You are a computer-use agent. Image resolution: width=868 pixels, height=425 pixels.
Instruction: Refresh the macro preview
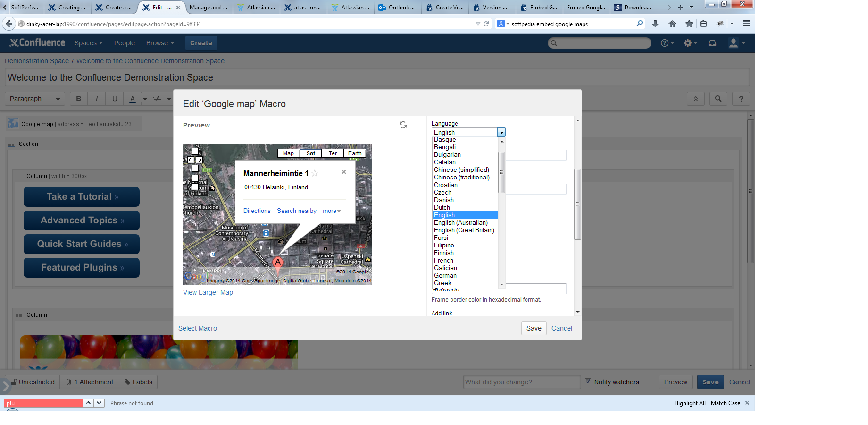pos(403,125)
